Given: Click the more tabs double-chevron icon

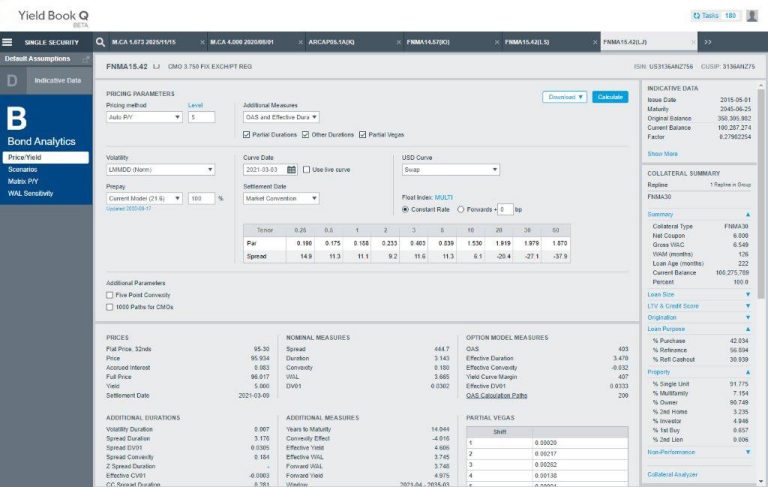Looking at the screenshot, I should pos(708,42).
